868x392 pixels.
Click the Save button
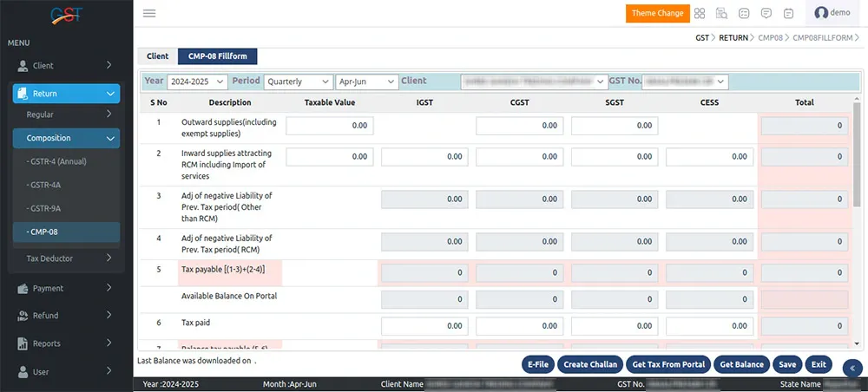click(787, 364)
